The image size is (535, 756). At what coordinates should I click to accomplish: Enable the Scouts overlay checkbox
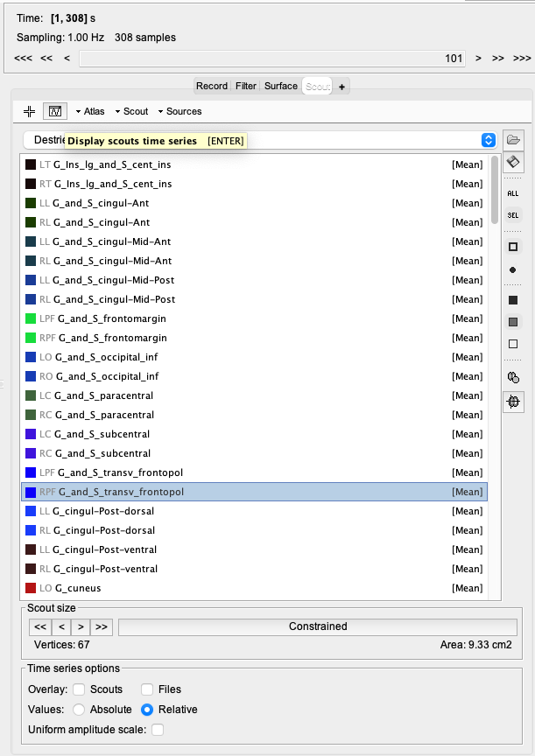click(79, 689)
